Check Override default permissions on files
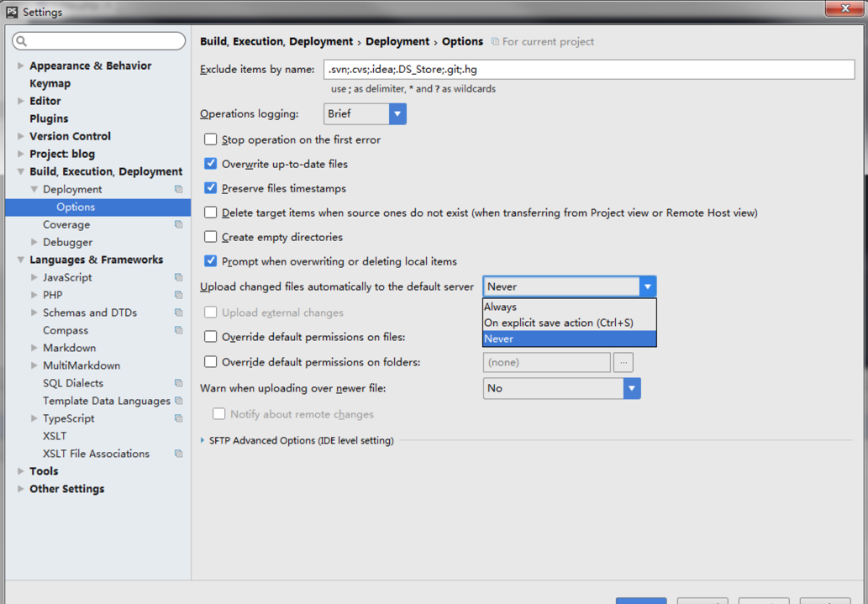Viewport: 868px width, 604px height. point(210,337)
